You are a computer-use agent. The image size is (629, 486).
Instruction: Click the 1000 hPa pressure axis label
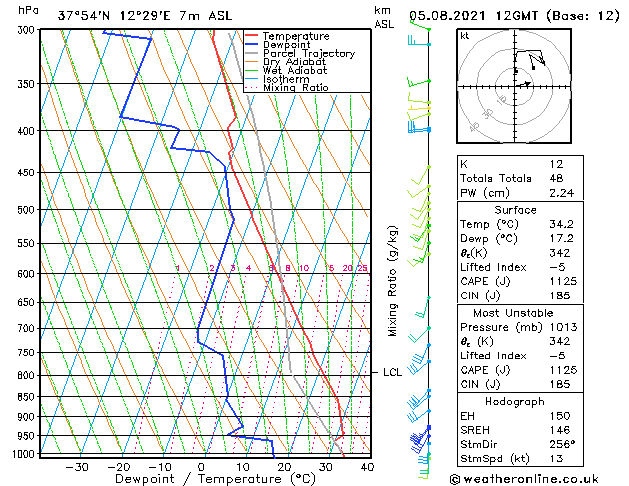point(24,454)
